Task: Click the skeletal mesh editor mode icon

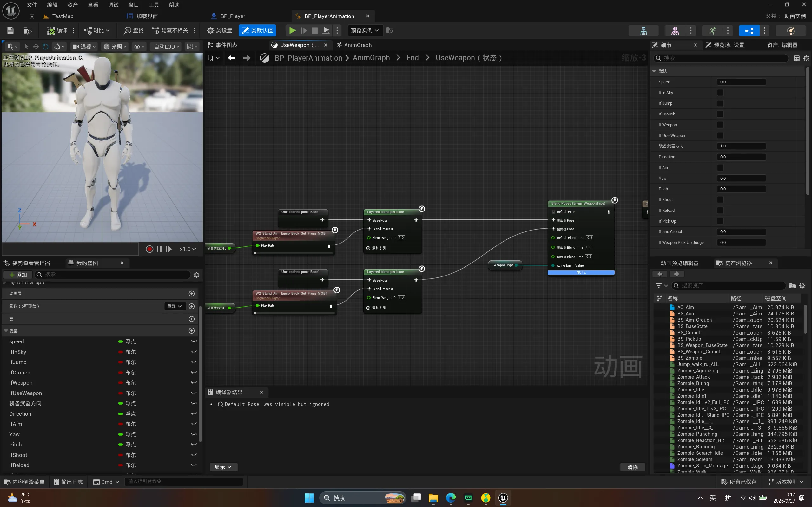Action: 675,30
